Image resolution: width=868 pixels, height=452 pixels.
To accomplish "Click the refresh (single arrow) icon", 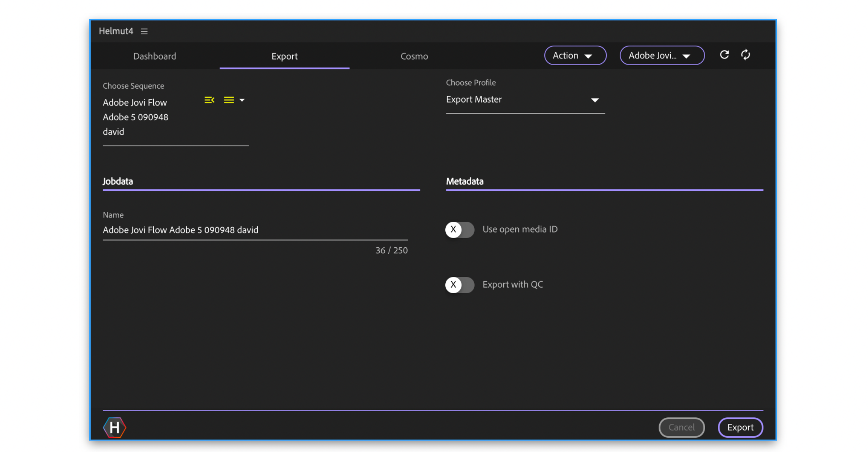I will (x=724, y=55).
